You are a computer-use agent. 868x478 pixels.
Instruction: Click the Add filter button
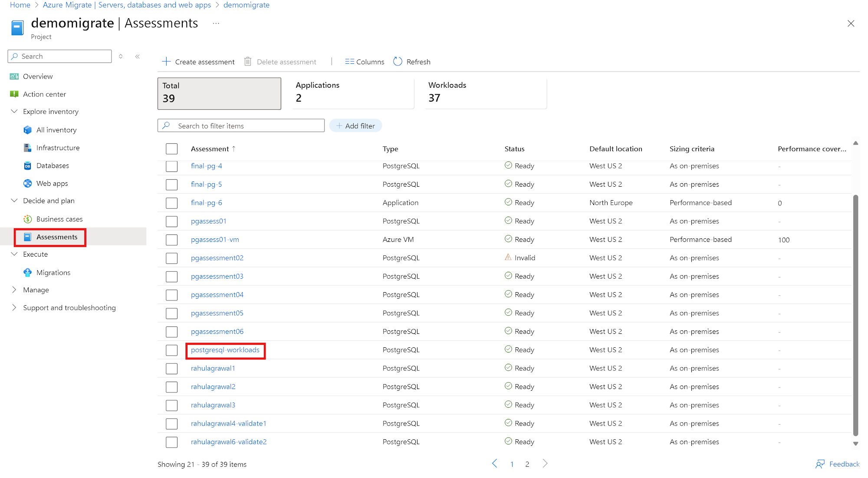(x=355, y=126)
